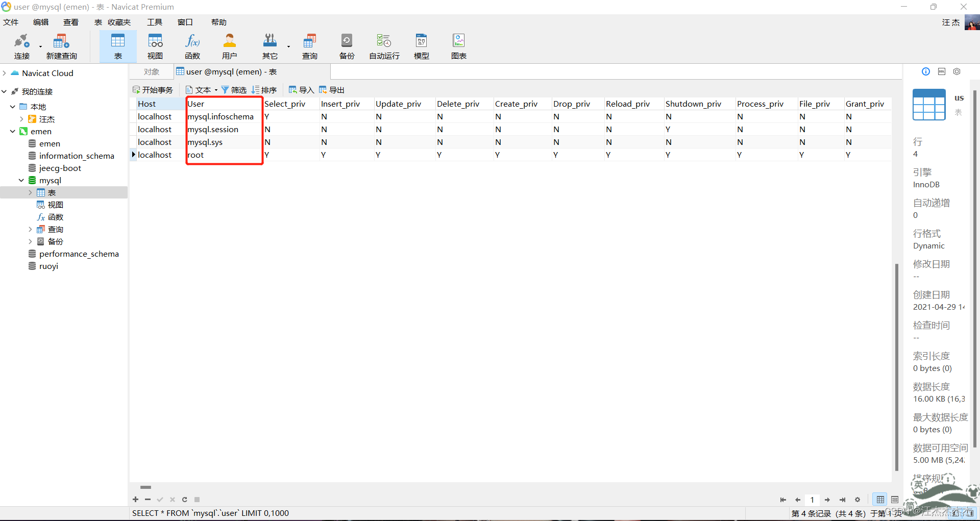Open the 工具 tools menu

(x=155, y=22)
